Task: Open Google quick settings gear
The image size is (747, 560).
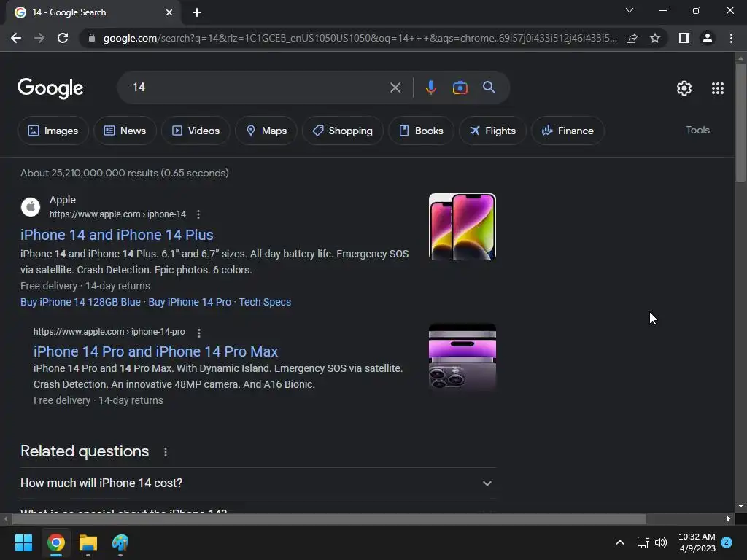Action: pos(684,88)
